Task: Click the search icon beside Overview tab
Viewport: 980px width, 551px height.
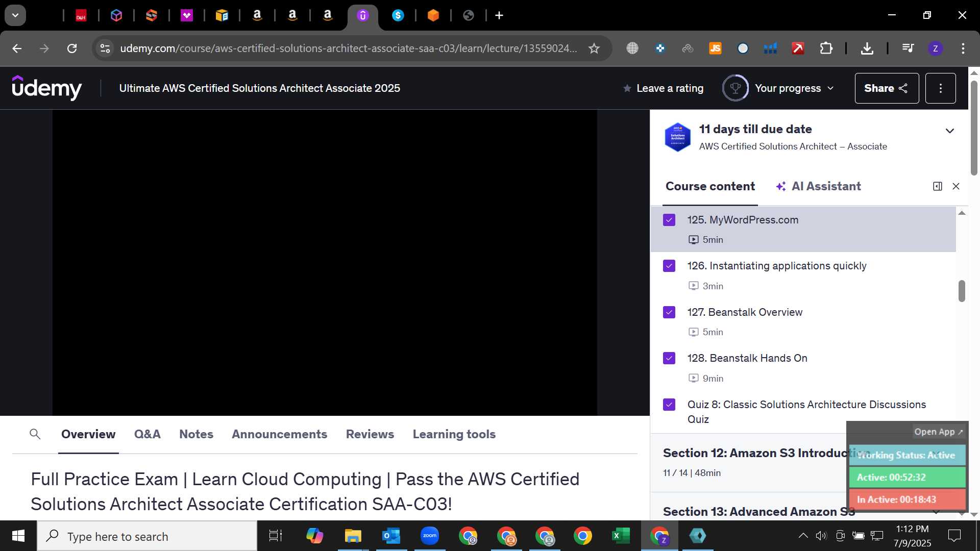Action: 35,434
